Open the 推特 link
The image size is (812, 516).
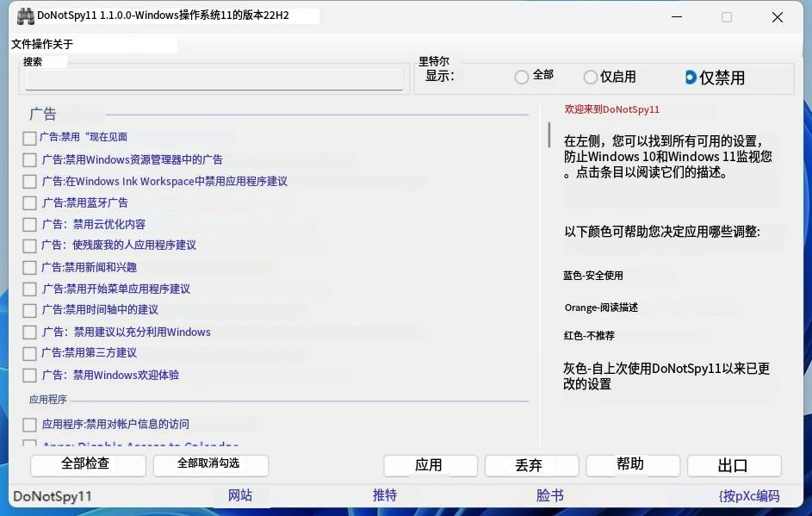[x=384, y=495]
